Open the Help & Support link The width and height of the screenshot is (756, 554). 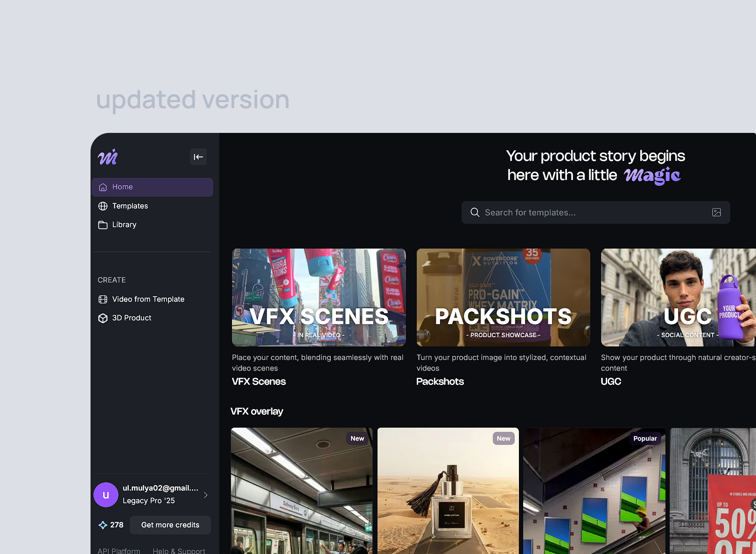[179, 551]
